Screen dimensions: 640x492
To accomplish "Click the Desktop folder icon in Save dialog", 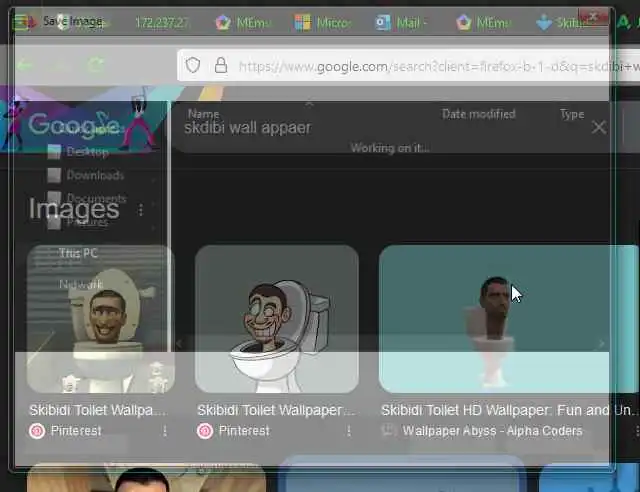I will coord(54,151).
